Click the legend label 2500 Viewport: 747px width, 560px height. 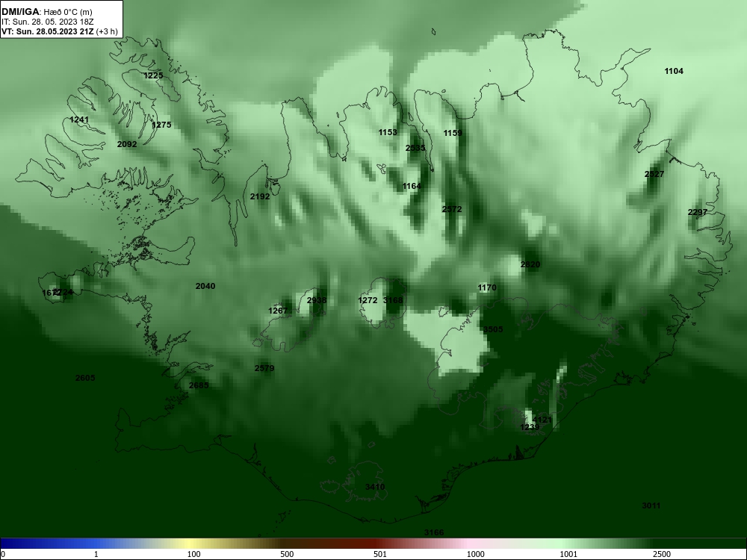tap(662, 554)
